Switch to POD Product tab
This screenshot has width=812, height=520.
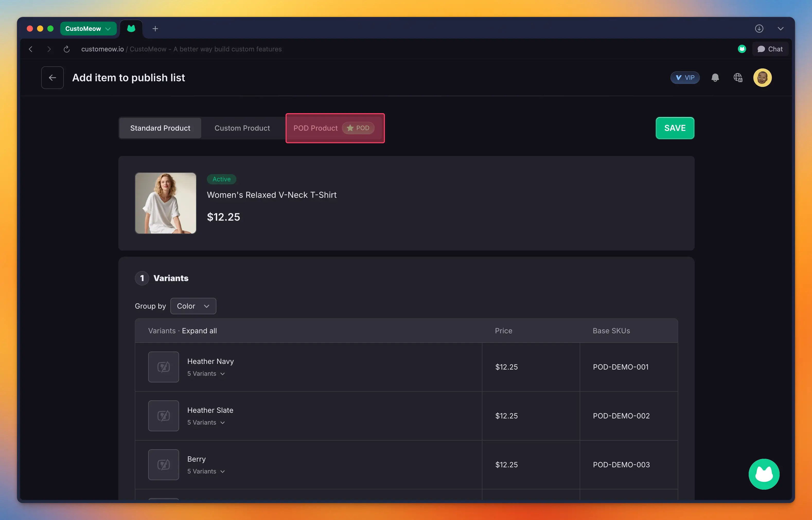[x=335, y=128]
